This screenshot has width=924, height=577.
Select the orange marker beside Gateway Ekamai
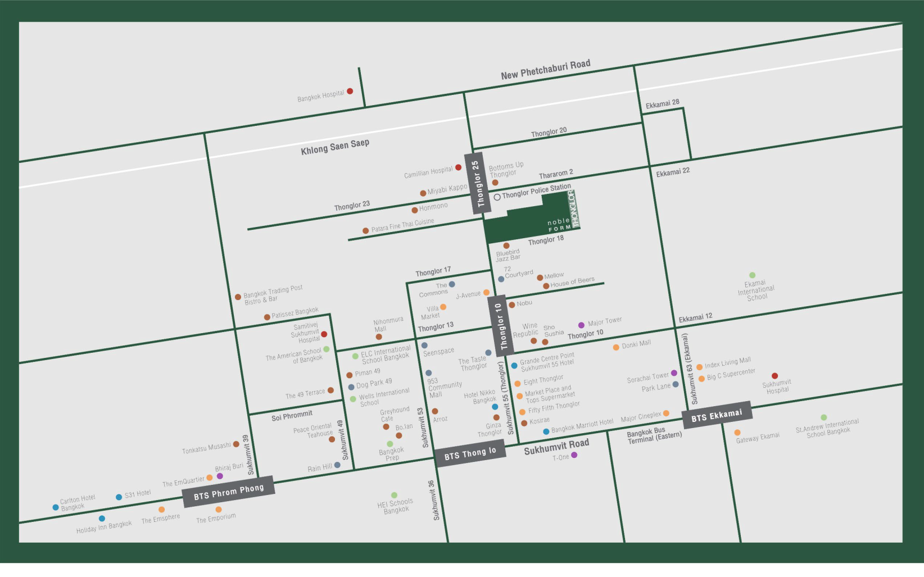click(737, 433)
